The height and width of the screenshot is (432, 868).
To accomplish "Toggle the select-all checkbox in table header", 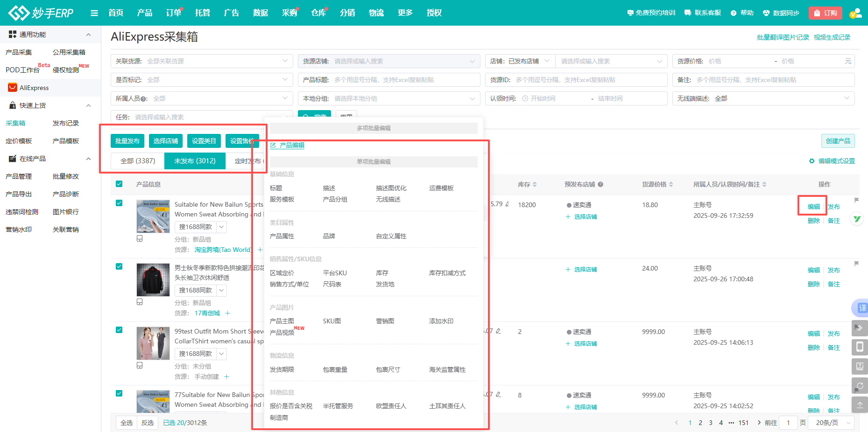I will point(119,184).
